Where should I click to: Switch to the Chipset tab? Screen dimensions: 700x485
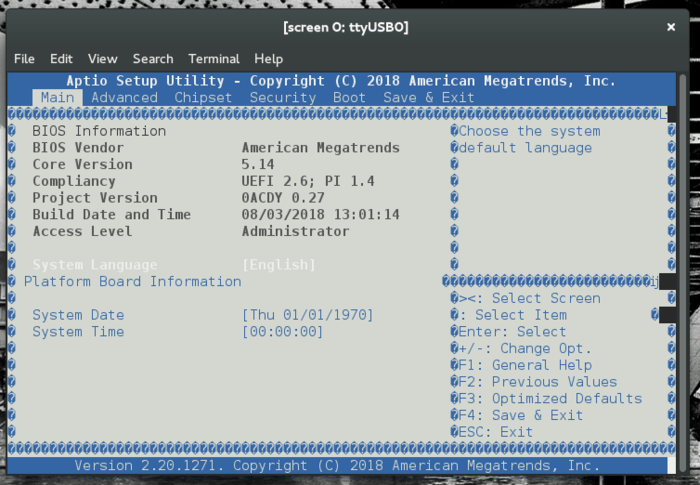coord(203,98)
